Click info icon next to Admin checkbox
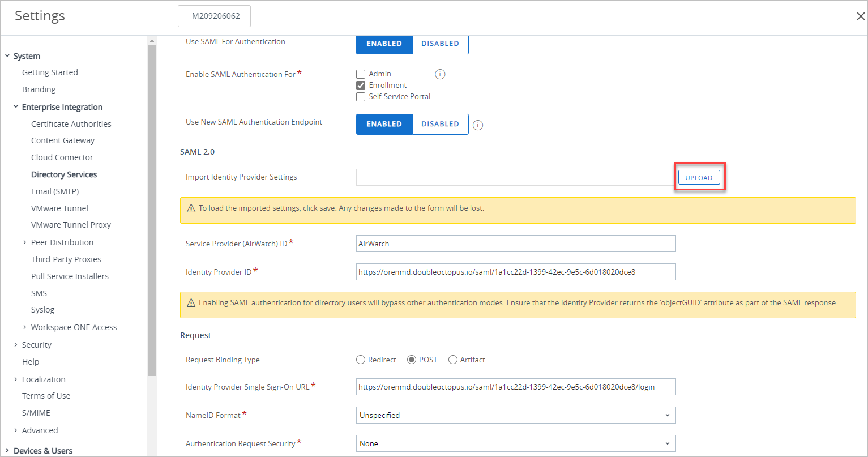Image resolution: width=868 pixels, height=457 pixels. click(x=440, y=74)
